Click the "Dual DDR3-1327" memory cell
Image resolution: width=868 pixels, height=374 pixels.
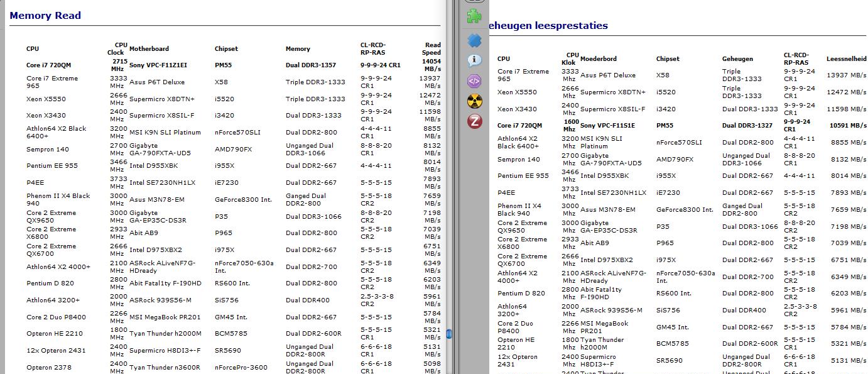[x=747, y=126]
